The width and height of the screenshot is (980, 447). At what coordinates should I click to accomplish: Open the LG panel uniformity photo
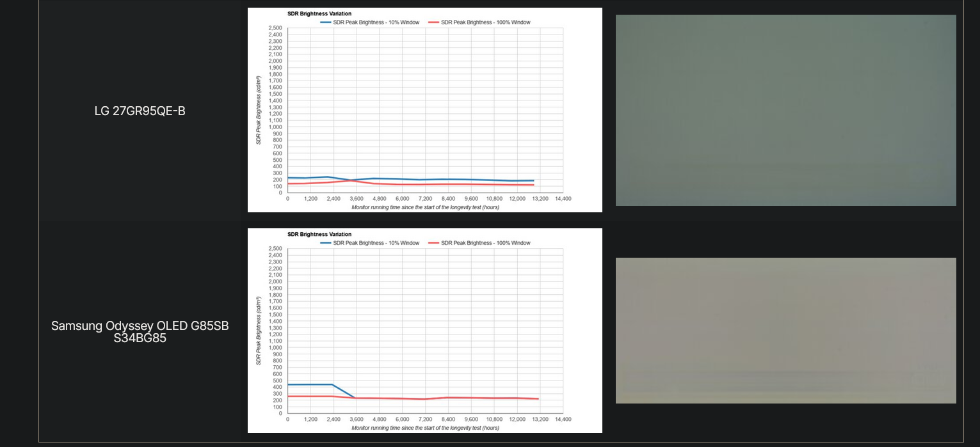click(786, 109)
